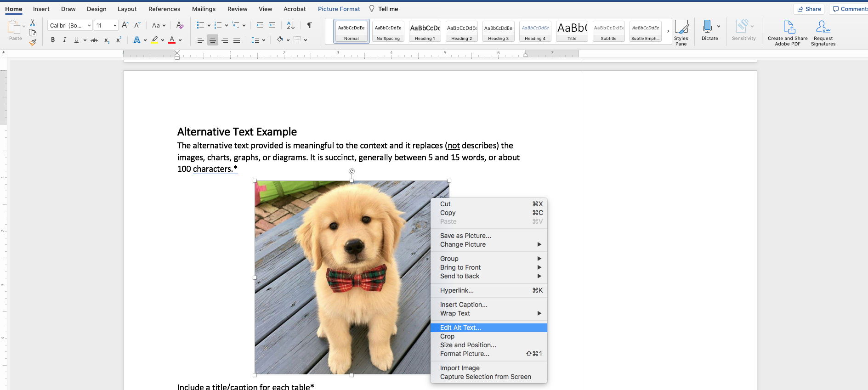
Task: Toggle show paragraph marks
Action: tap(310, 25)
